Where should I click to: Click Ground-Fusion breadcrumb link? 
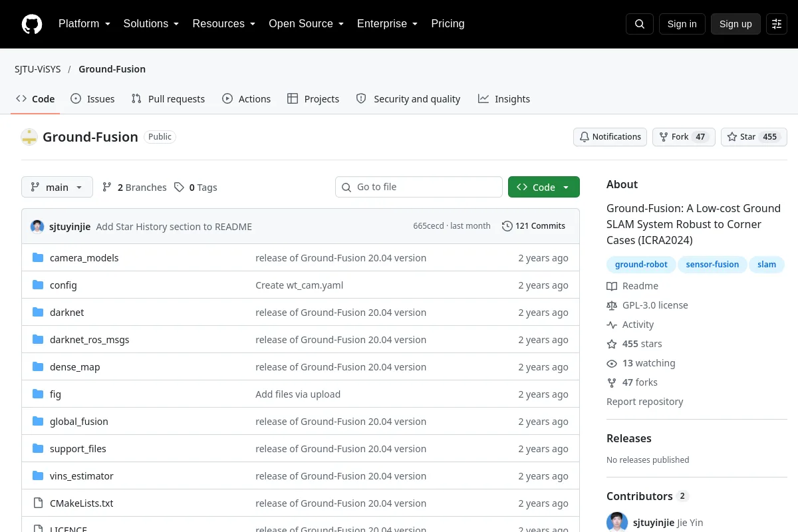112,69
